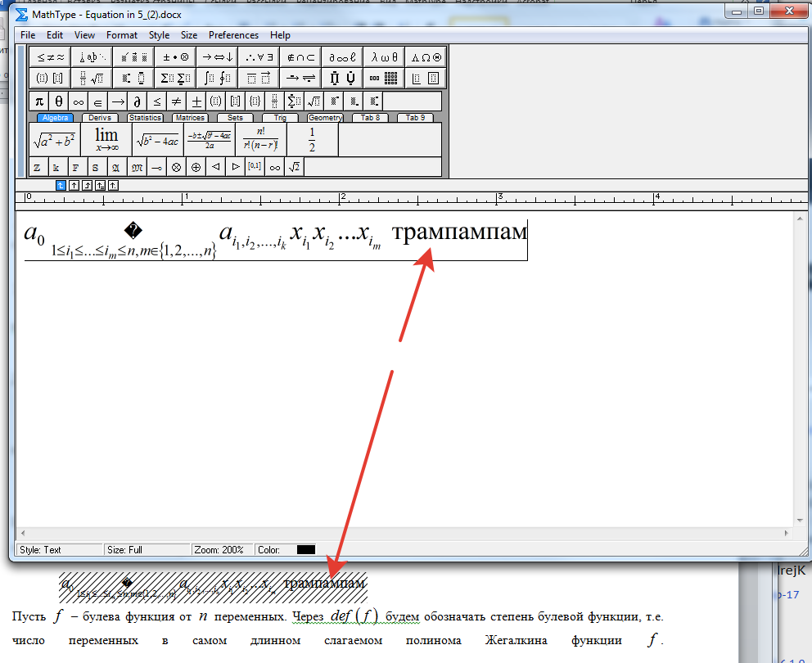
Task: Insert the quadratic formula expression
Action: click(x=210, y=139)
